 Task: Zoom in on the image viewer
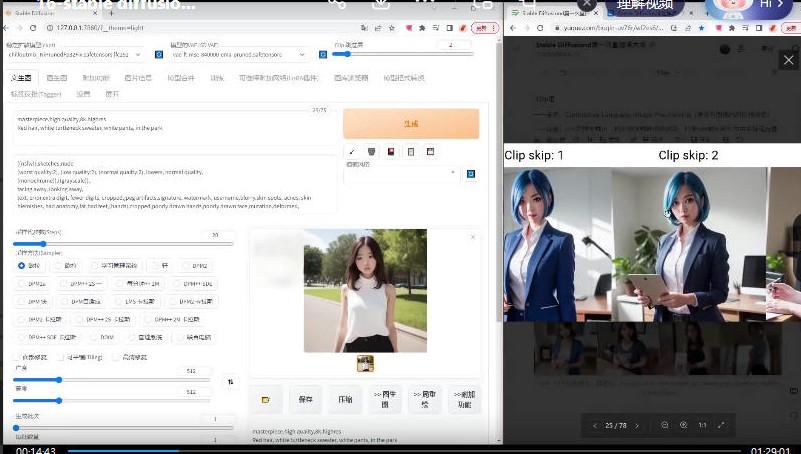683,425
